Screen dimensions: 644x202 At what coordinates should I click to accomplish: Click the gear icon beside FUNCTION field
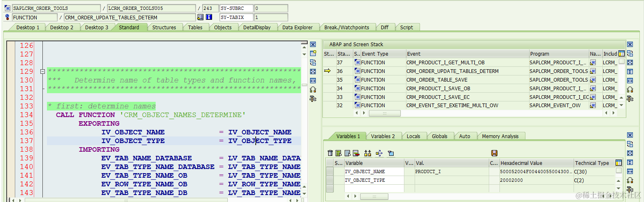click(x=7, y=17)
